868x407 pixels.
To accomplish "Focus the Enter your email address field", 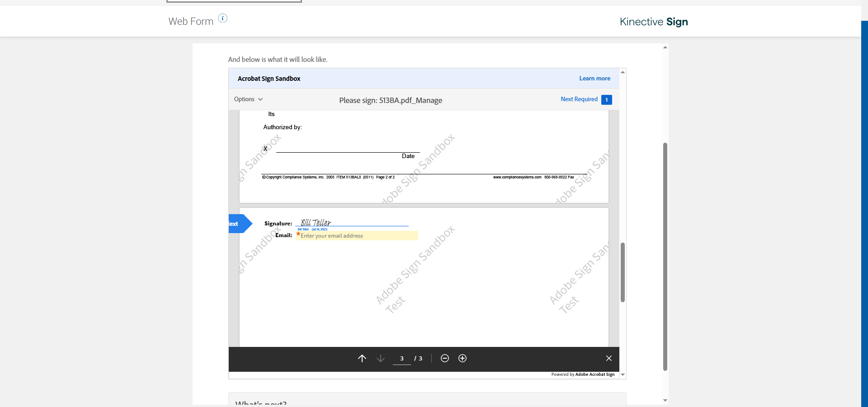I will 357,236.
